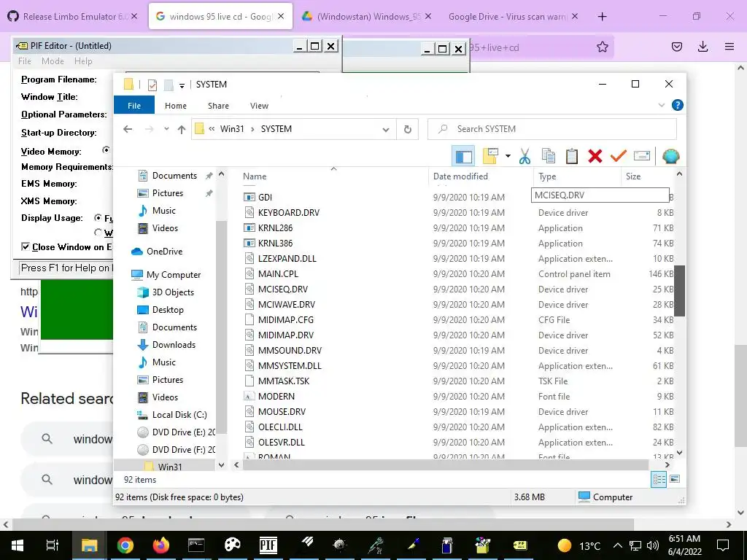747x560 pixels.
Task: Open Firefox from the taskbar
Action: (x=161, y=545)
